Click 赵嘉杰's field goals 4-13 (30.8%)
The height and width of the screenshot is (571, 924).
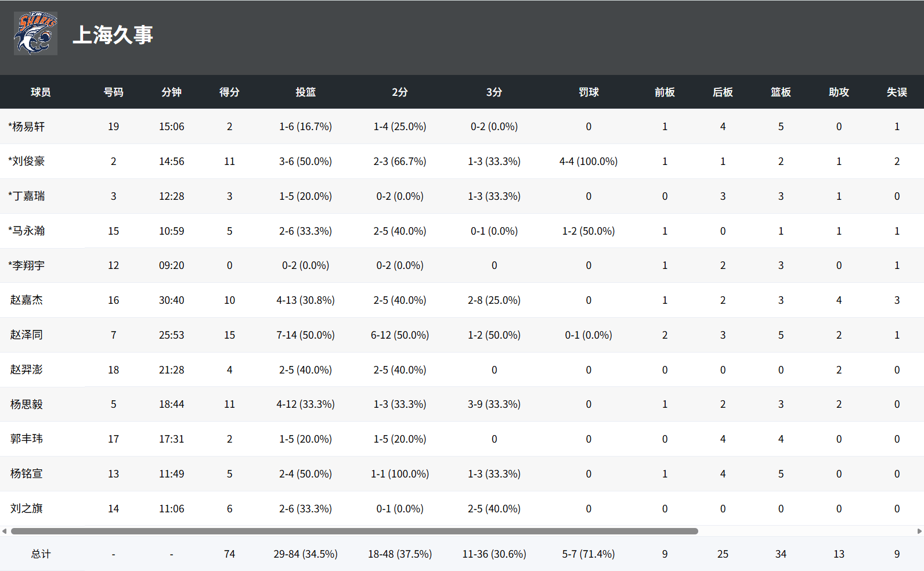pos(305,300)
